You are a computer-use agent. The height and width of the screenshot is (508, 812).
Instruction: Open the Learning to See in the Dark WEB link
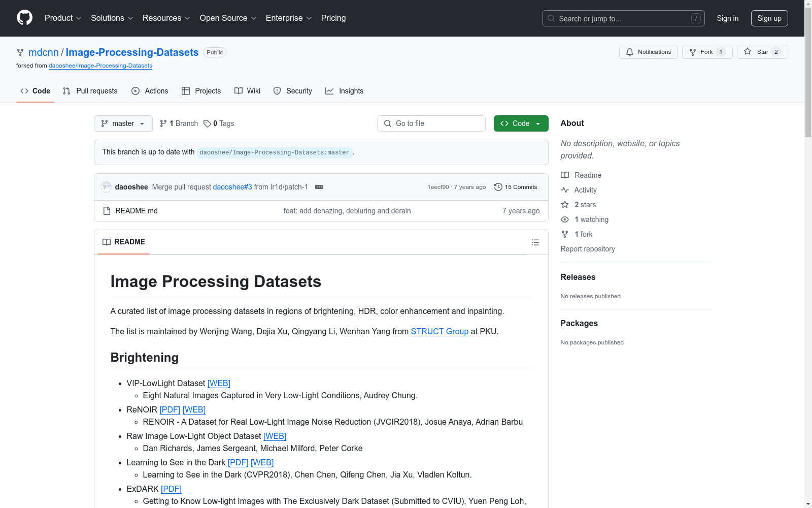click(262, 462)
